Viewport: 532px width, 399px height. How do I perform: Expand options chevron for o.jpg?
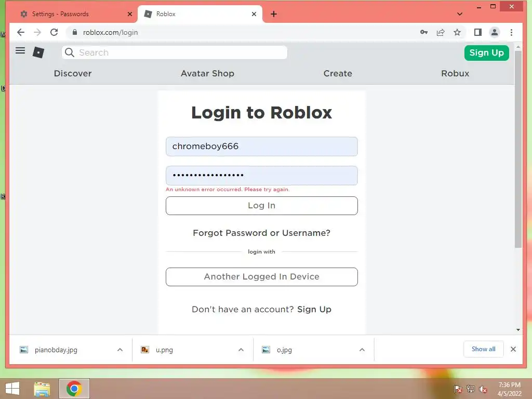[x=362, y=350]
